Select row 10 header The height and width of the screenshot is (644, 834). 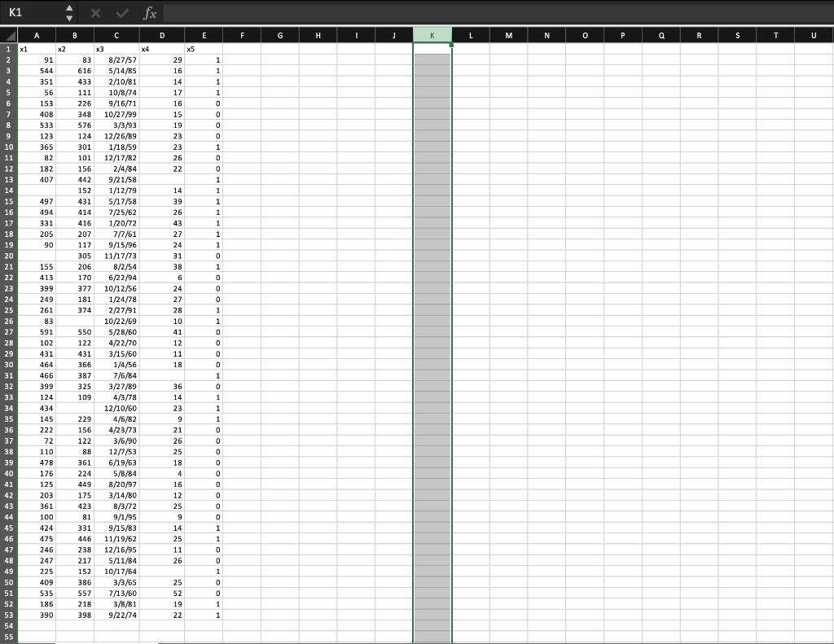(x=7, y=147)
